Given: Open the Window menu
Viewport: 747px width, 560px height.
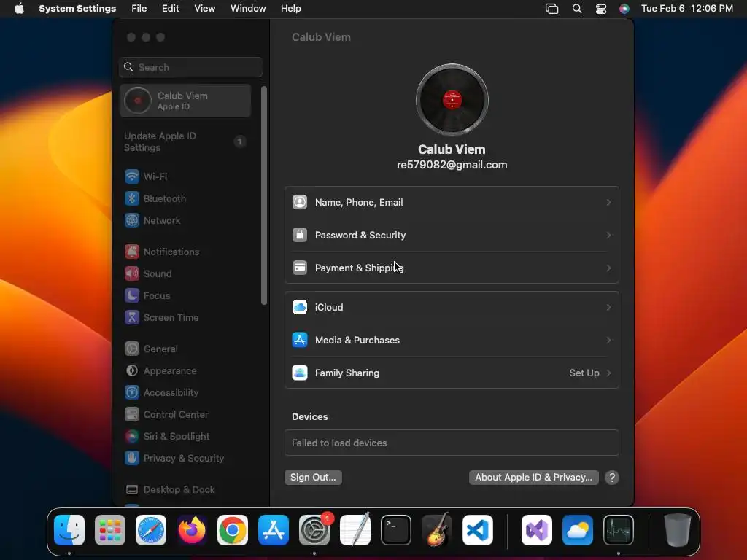Looking at the screenshot, I should pos(248,9).
